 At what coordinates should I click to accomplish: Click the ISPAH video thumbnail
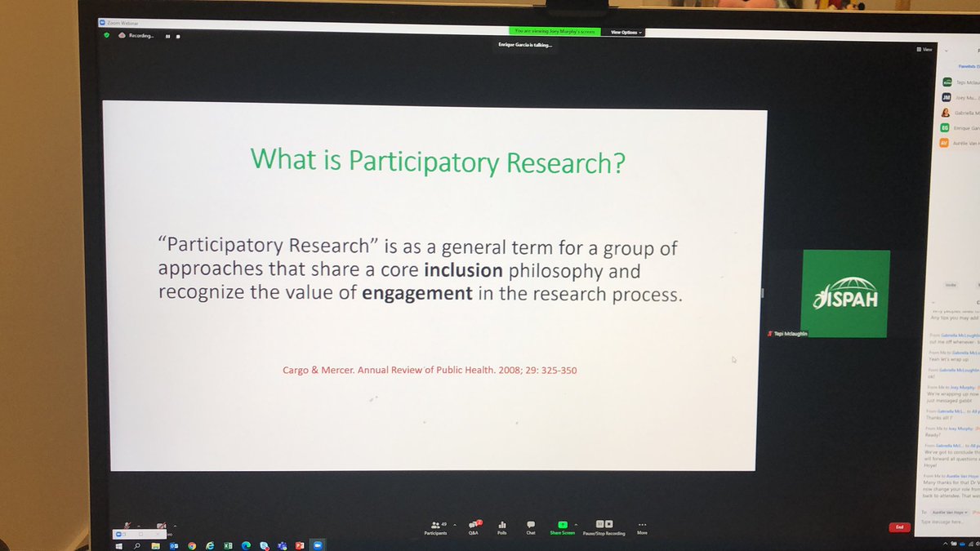pos(845,292)
